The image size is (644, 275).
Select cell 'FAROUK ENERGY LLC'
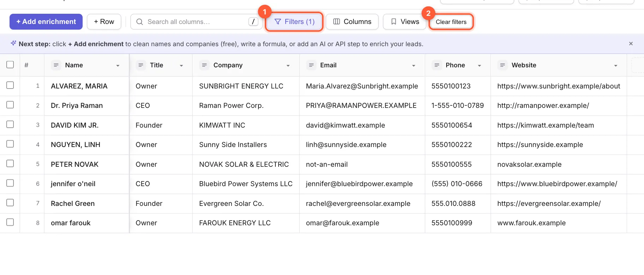point(246,223)
